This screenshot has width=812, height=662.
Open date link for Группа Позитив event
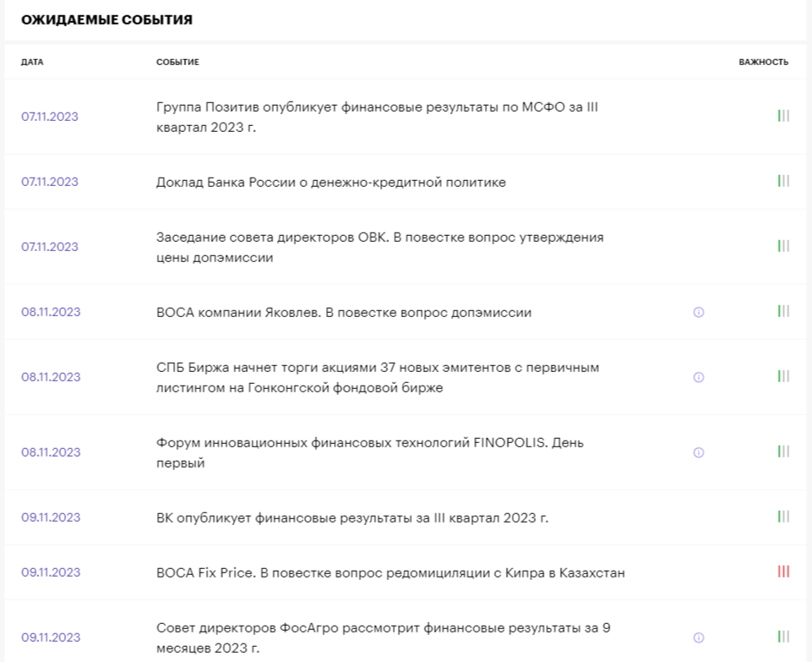[50, 117]
